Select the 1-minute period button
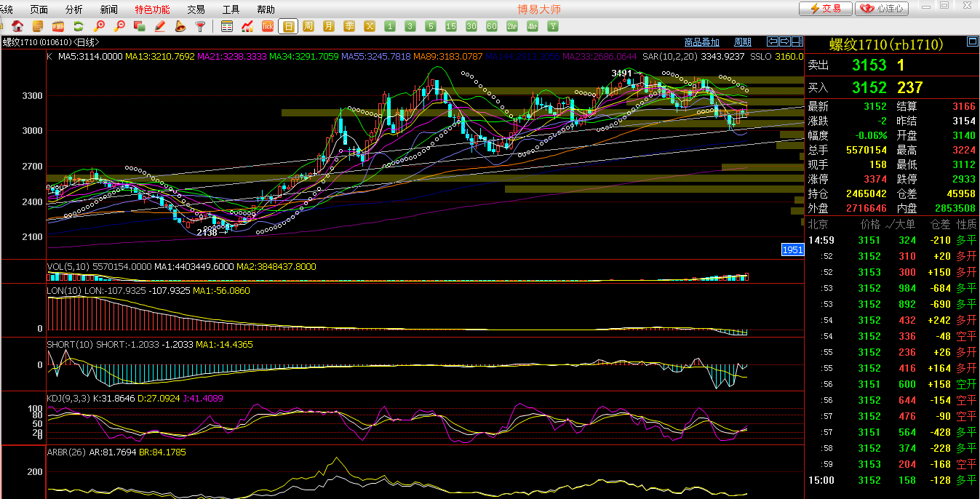The height and width of the screenshot is (499, 980). click(x=390, y=26)
